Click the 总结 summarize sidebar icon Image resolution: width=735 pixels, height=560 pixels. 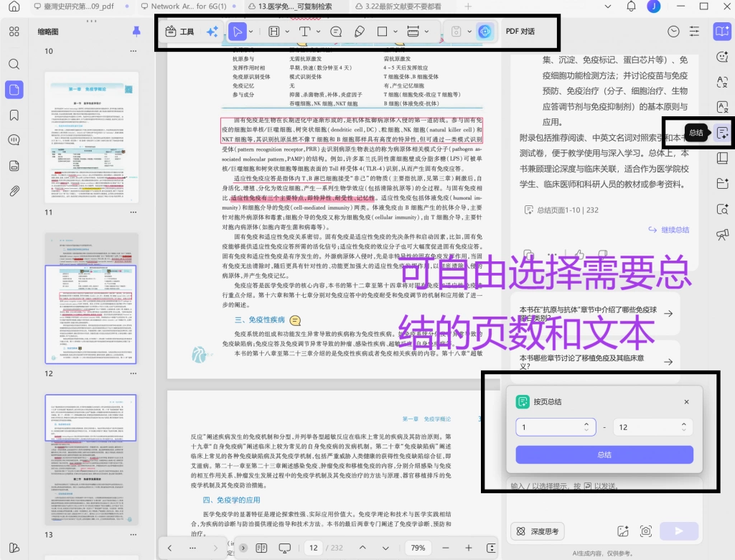click(x=722, y=133)
